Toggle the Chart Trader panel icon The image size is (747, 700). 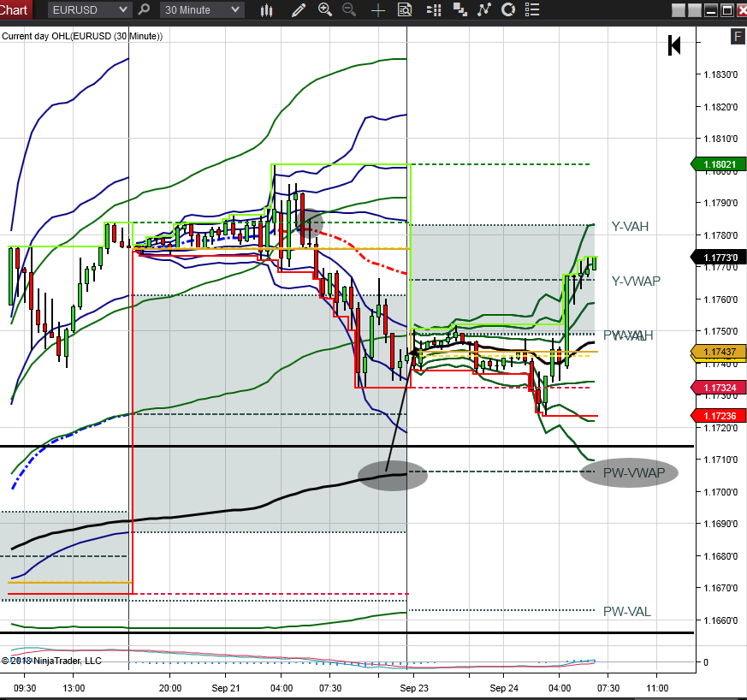(434, 10)
